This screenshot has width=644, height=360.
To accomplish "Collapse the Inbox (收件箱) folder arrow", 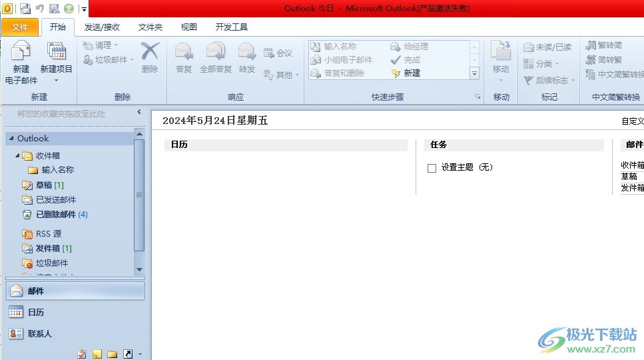I will click(18, 155).
